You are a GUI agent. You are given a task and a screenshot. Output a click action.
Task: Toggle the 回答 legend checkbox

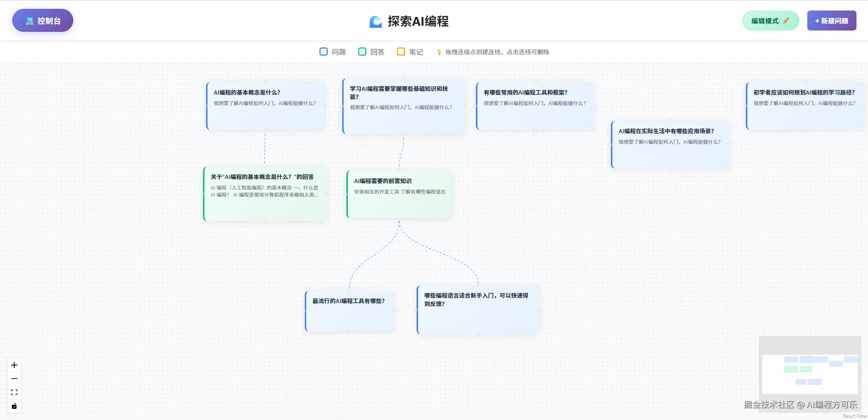pyautogui.click(x=362, y=52)
